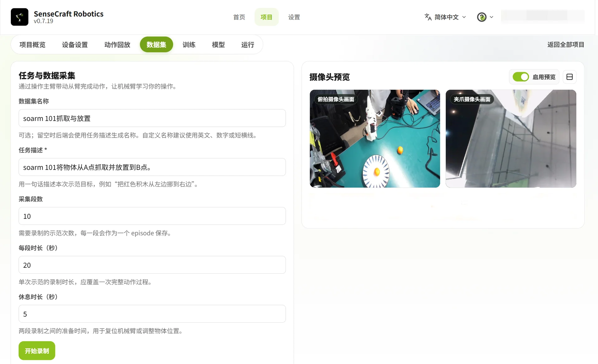Switch to the 运行 tab
Screen dimensions: 598x364
pyautogui.click(x=248, y=45)
